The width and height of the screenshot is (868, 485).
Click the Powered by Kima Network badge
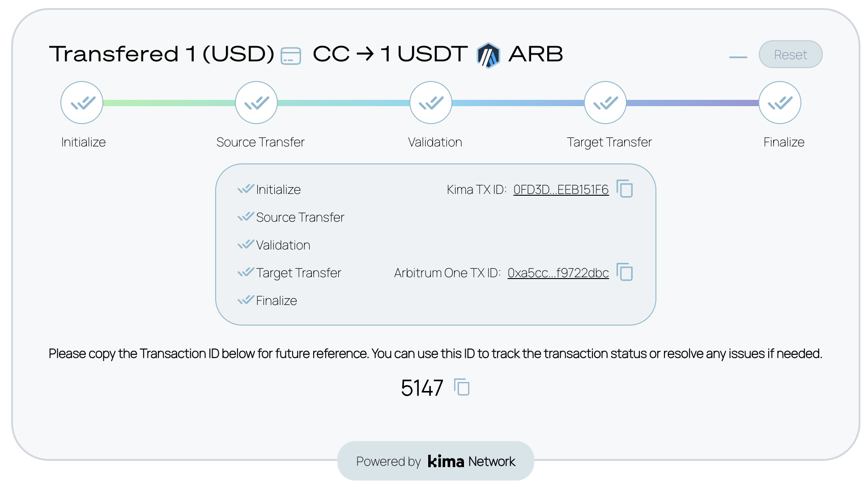coord(435,461)
